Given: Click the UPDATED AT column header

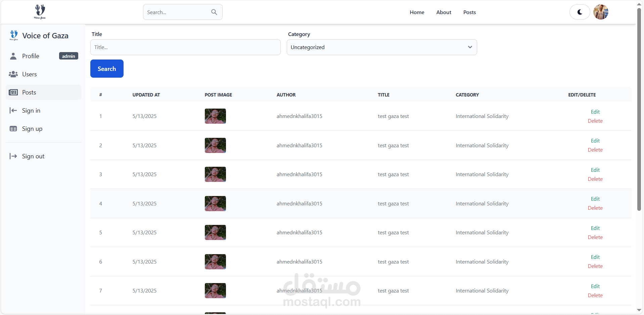Looking at the screenshot, I should click(146, 95).
